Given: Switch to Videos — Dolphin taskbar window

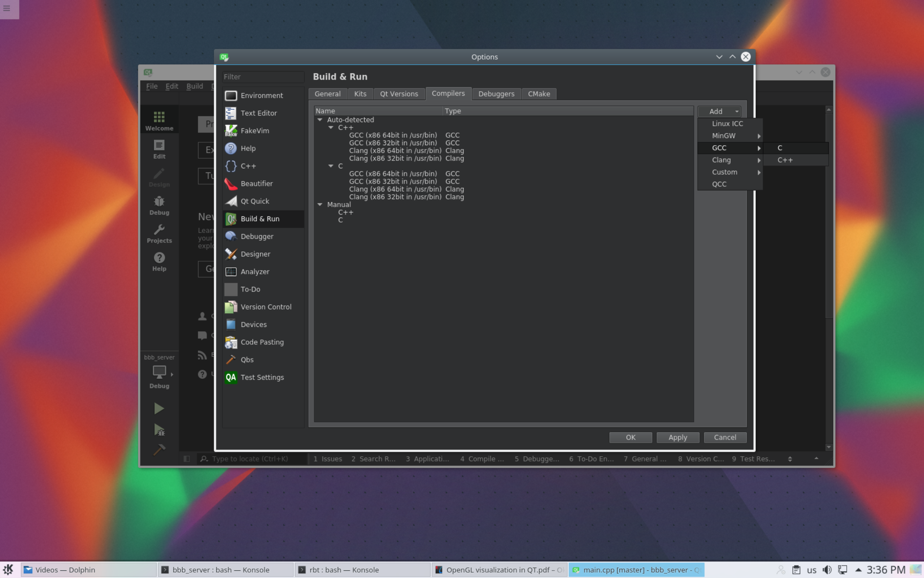Looking at the screenshot, I should [x=88, y=570].
